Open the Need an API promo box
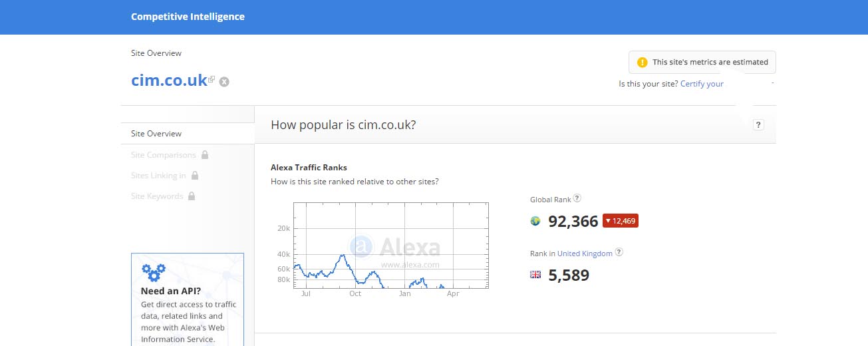 pos(188,299)
